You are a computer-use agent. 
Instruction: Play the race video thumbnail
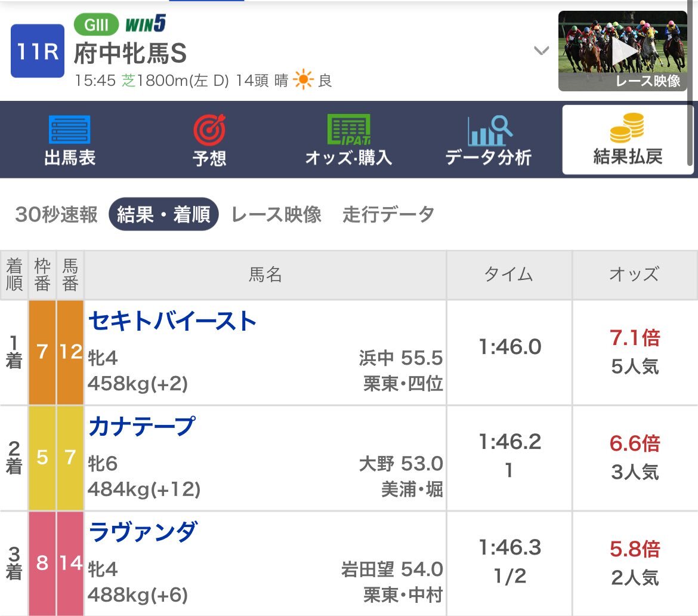click(x=623, y=51)
